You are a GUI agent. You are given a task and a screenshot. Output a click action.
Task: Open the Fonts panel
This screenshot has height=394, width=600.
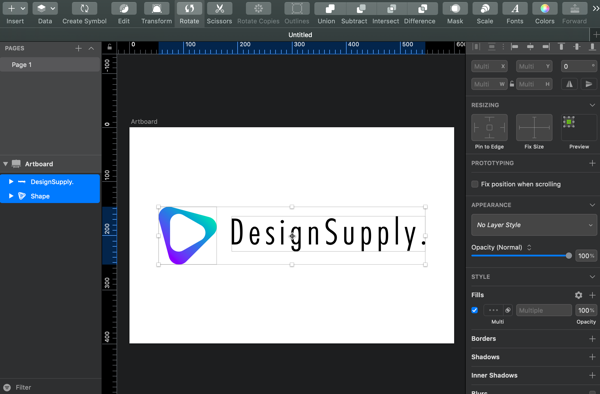coord(515,8)
